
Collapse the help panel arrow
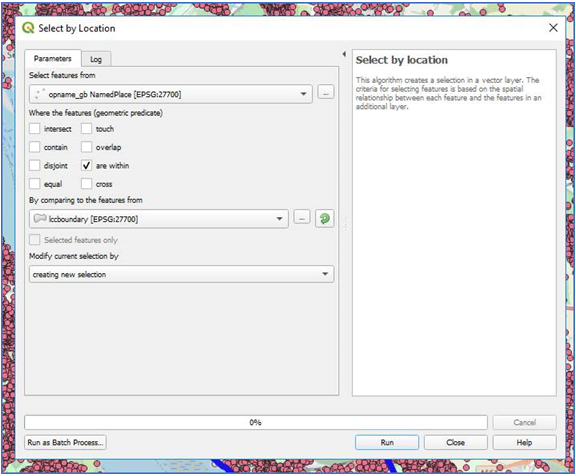coord(344,54)
